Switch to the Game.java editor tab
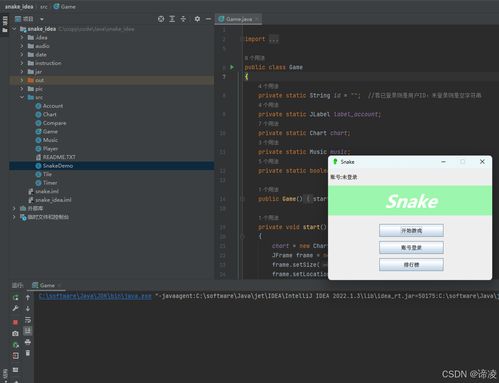The height and width of the screenshot is (383, 499). (x=239, y=19)
